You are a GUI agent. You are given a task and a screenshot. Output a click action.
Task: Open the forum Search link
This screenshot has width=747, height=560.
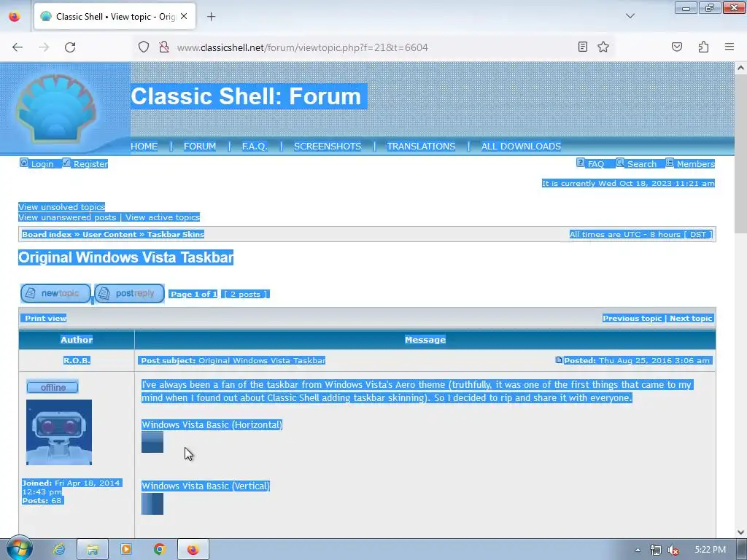pos(641,164)
